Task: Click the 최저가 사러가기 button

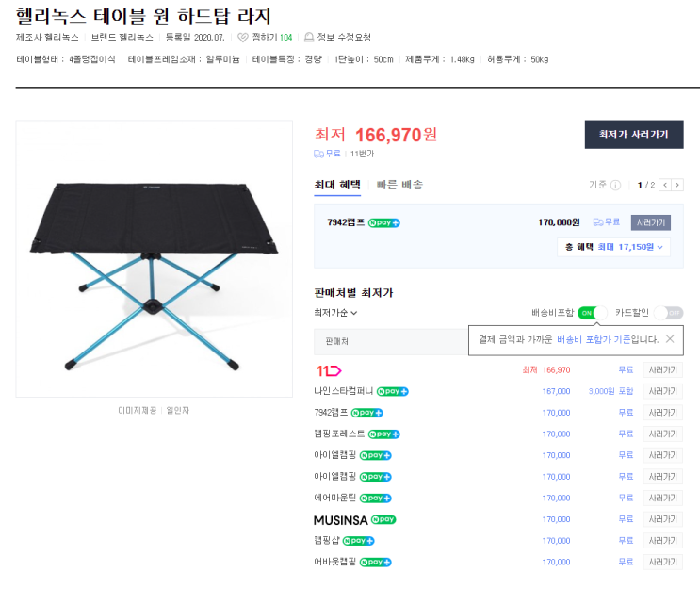Action: (x=633, y=135)
